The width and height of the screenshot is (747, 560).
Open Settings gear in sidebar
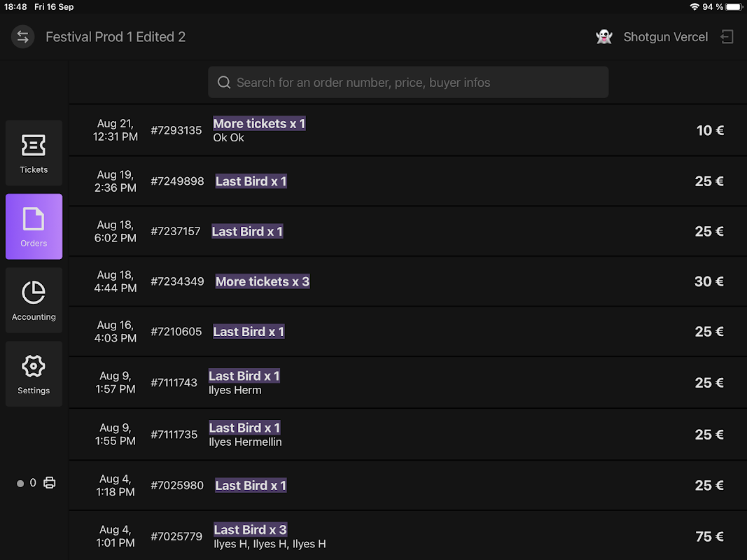tap(34, 373)
